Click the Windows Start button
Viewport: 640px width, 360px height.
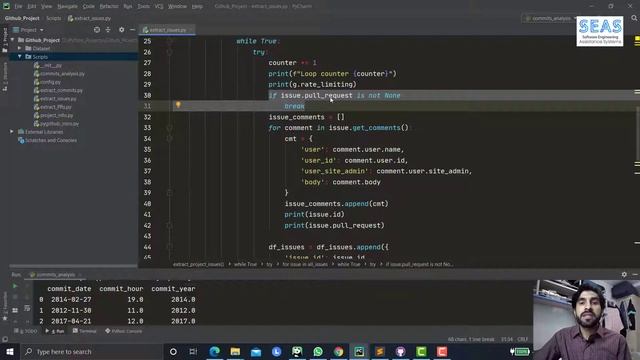[x=9, y=351]
